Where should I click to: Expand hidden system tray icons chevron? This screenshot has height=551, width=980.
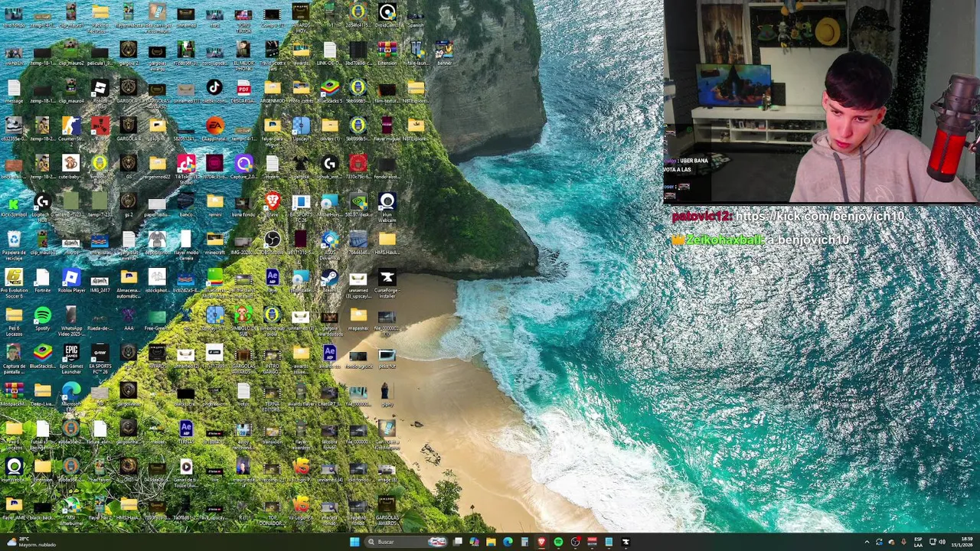coord(867,542)
